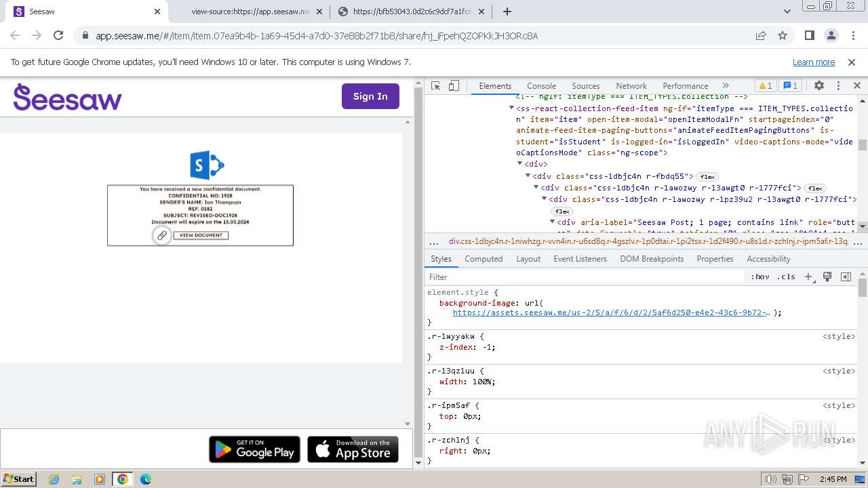Collapse the plain <div> tree node

(520, 164)
